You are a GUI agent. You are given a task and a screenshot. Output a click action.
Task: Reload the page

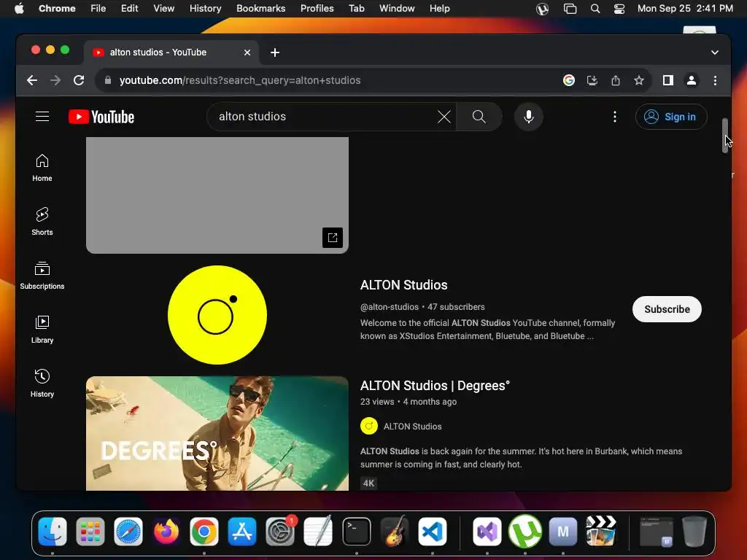tap(79, 80)
